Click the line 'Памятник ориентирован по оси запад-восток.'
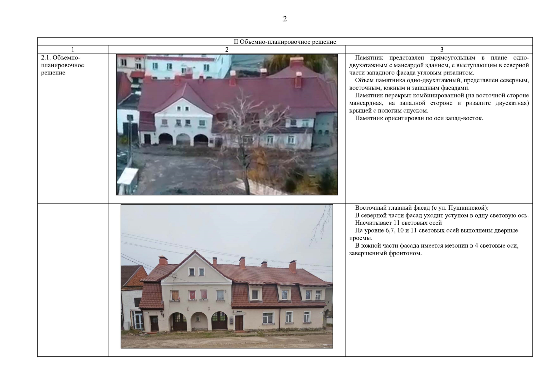 point(419,118)
